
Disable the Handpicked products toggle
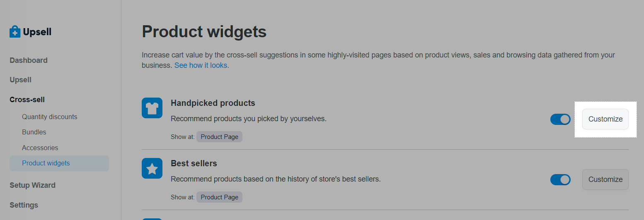[560, 119]
